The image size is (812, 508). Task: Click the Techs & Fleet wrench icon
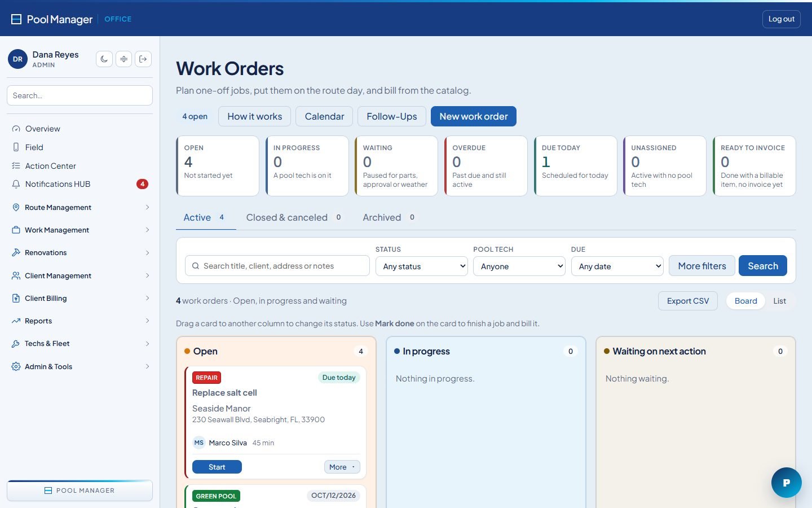(16, 343)
